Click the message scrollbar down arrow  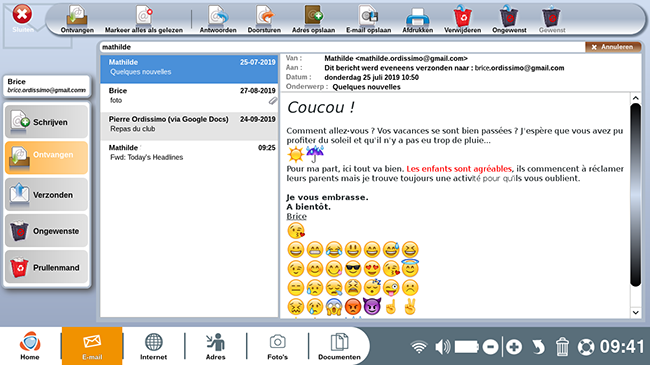[635, 313]
